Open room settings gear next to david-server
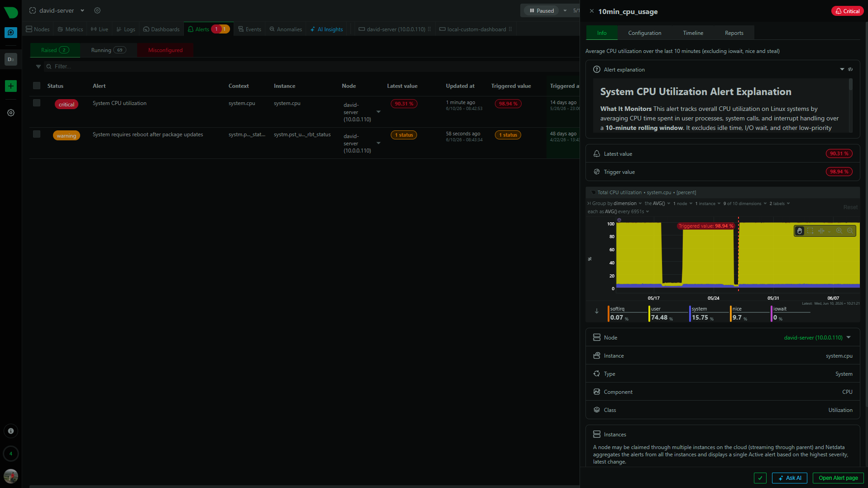Screen dimensions: 868x488 pos(97,10)
